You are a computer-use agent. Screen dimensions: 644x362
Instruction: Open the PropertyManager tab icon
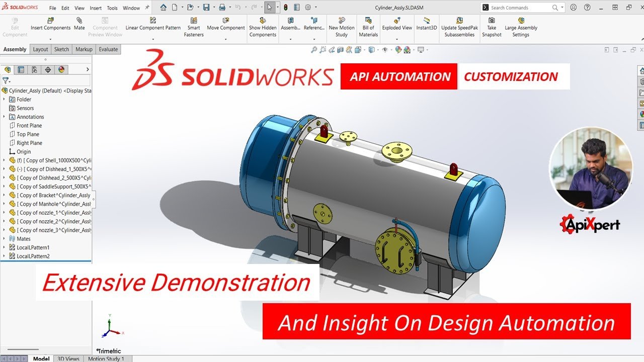(21, 70)
